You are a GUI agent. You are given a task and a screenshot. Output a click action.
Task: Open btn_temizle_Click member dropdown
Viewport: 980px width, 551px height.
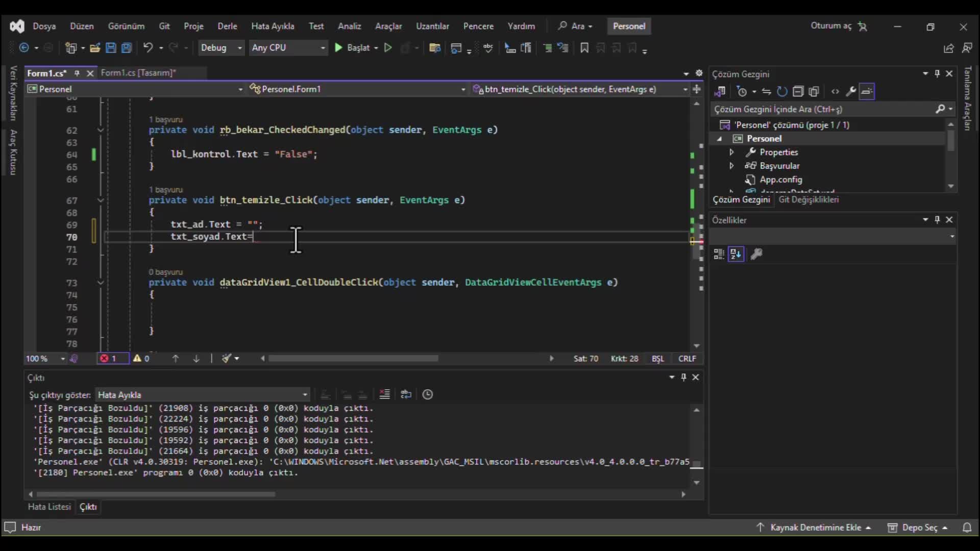580,89
